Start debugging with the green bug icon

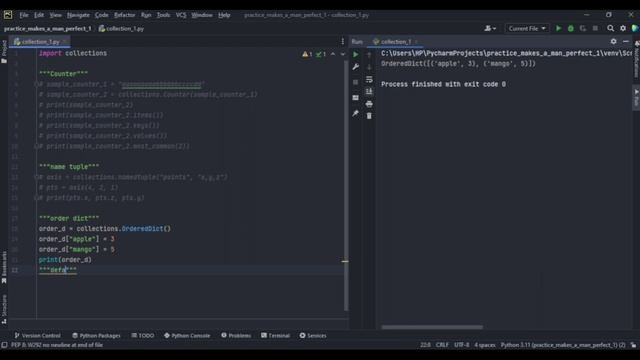pyautogui.click(x=571, y=28)
